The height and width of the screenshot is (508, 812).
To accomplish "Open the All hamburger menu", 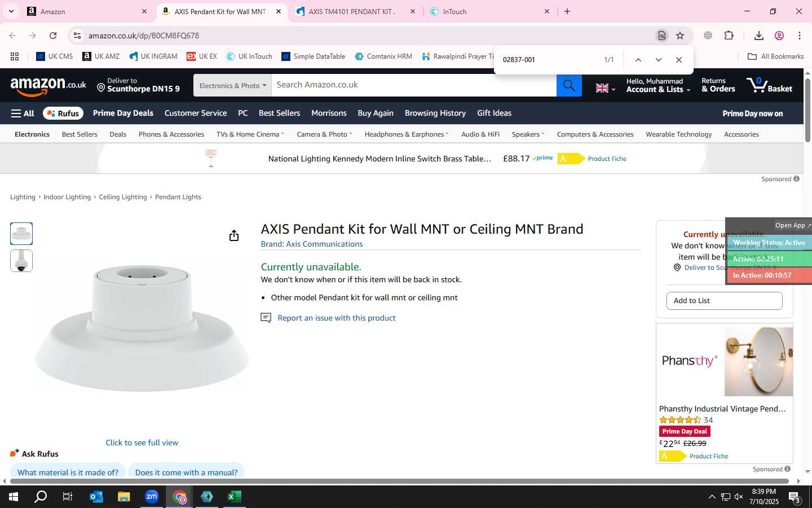I will (x=23, y=113).
